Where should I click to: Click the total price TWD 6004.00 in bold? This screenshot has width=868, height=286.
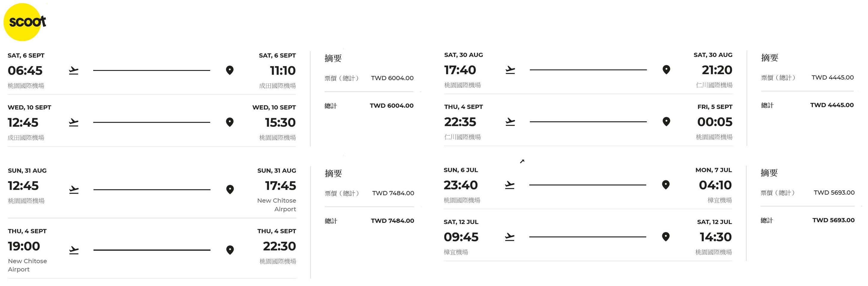click(391, 106)
